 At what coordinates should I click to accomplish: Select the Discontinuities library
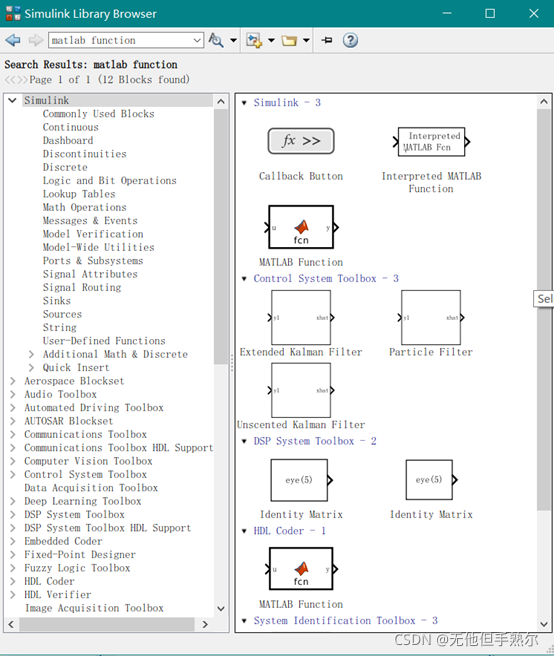coord(85,154)
